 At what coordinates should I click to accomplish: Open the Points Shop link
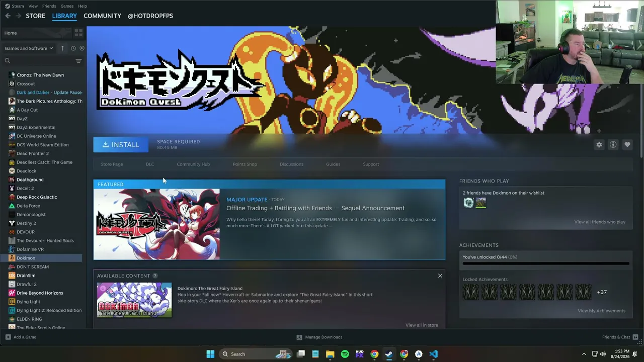[245, 164]
